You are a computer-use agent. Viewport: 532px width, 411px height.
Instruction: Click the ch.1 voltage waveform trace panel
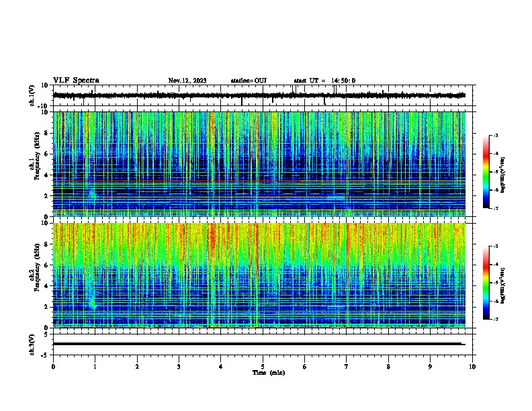pos(263,95)
